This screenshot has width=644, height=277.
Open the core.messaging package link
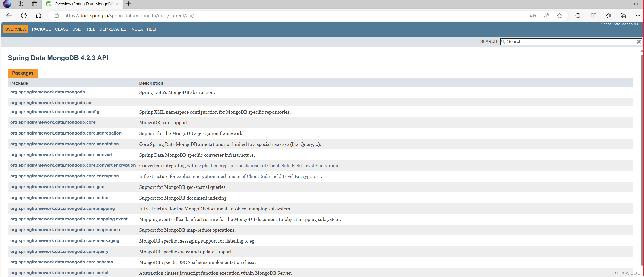pyautogui.click(x=65, y=241)
